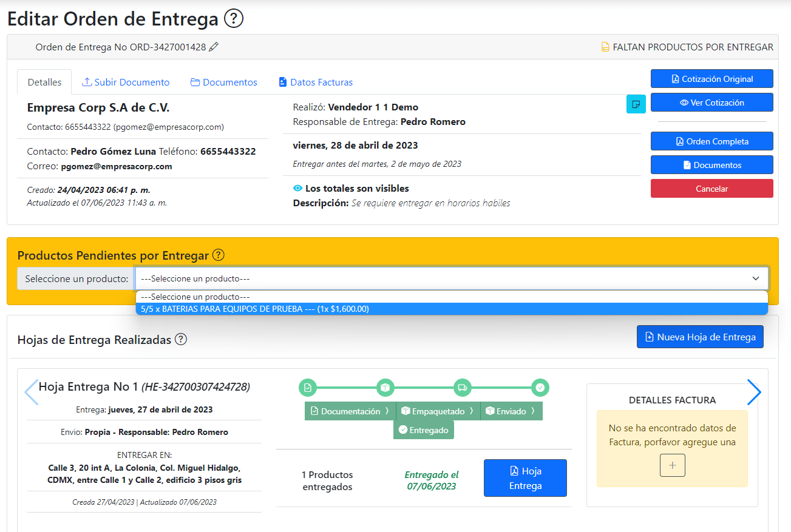Go to next delivery sheet with right arrow
Viewport: 791px width, 532px height.
753,392
